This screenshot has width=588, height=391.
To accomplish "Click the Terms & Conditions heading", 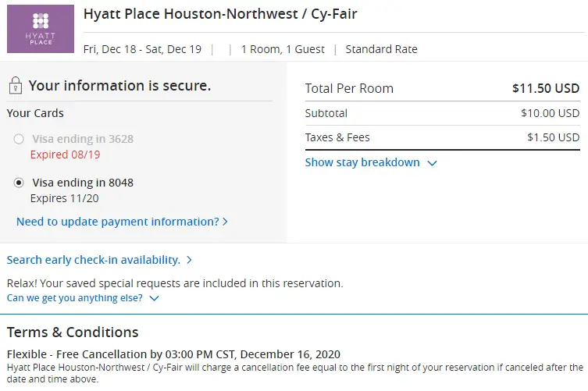I will [x=73, y=332].
